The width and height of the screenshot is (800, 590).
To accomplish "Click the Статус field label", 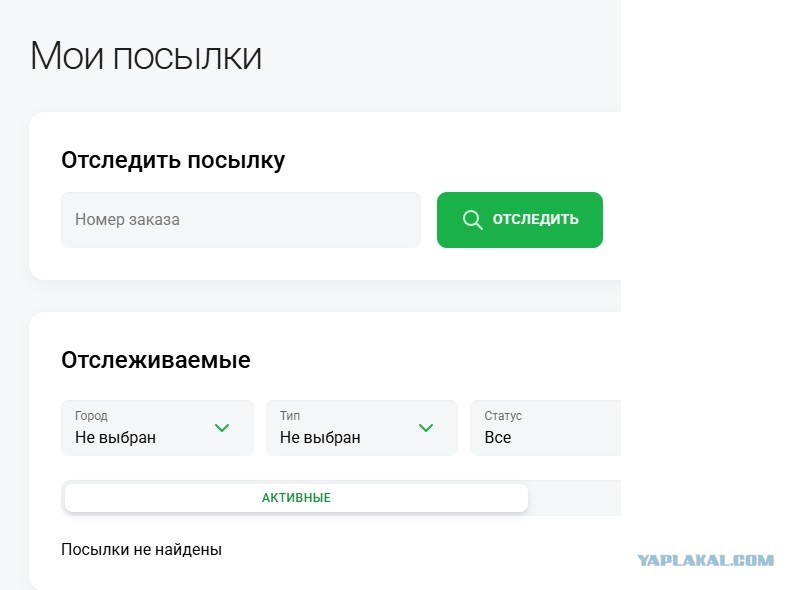I will 503,416.
